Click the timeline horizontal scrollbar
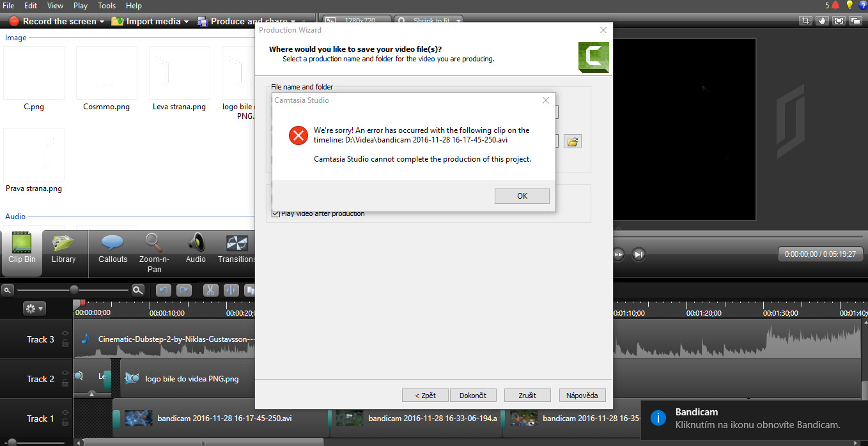 pyautogui.click(x=203, y=442)
